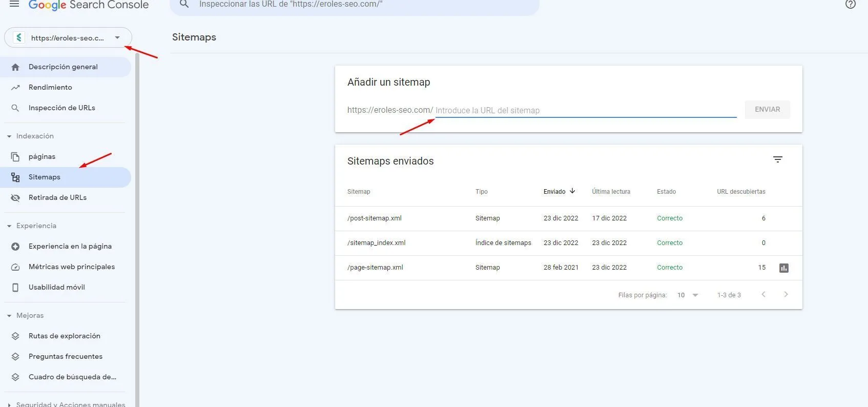Open the filter icon in Sitemaps enviados
Image resolution: width=868 pixels, height=407 pixels.
(778, 159)
